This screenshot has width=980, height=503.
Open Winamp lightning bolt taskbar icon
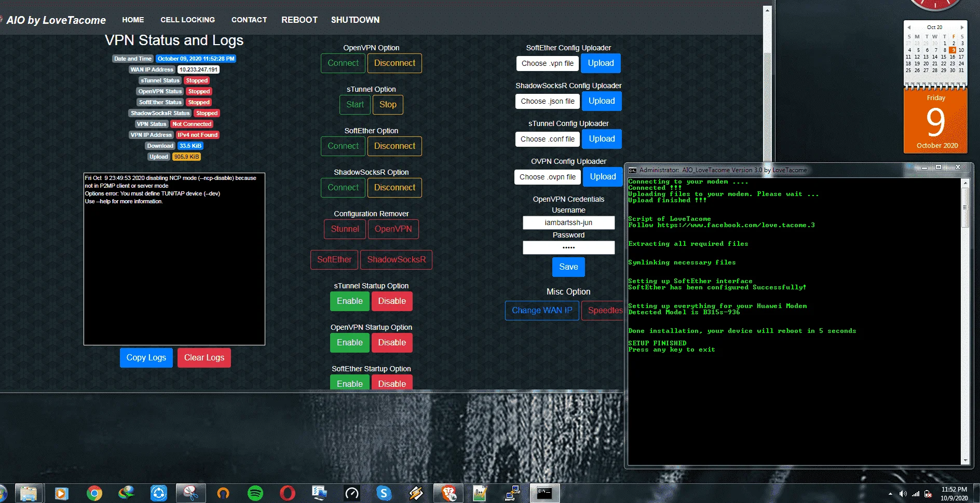[416, 493]
